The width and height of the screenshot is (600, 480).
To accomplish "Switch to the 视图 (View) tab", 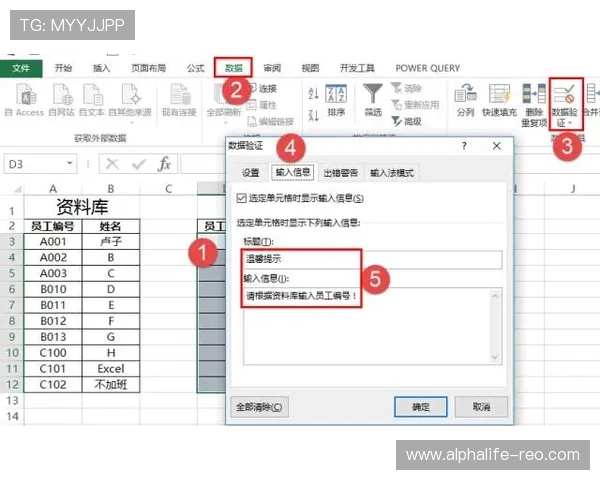I will (310, 68).
